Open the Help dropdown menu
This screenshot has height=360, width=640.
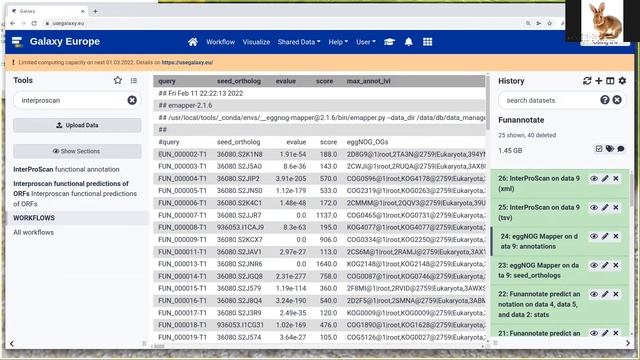coord(338,42)
